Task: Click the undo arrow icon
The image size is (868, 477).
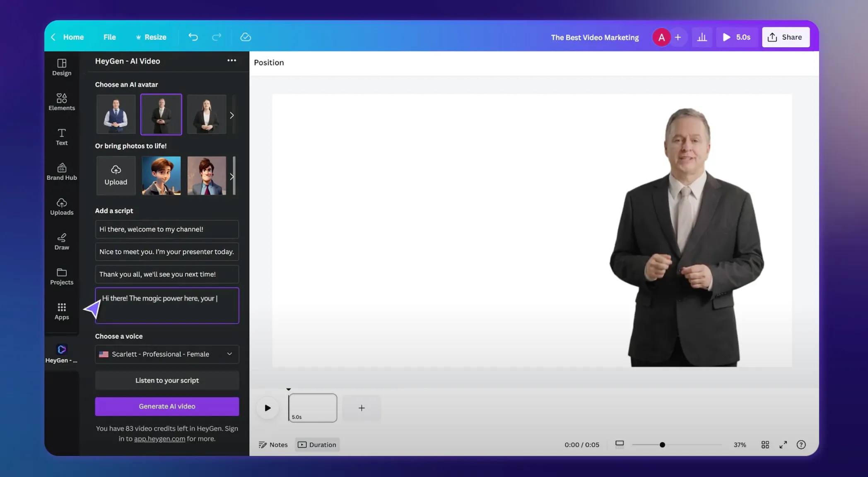Action: (193, 37)
